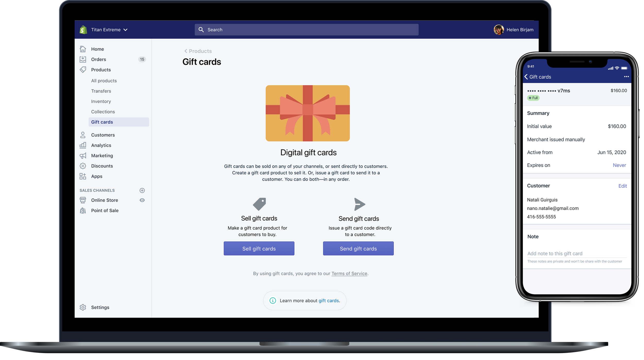Select Collections in Products submenu
Image resolution: width=644 pixels, height=360 pixels.
coord(103,112)
